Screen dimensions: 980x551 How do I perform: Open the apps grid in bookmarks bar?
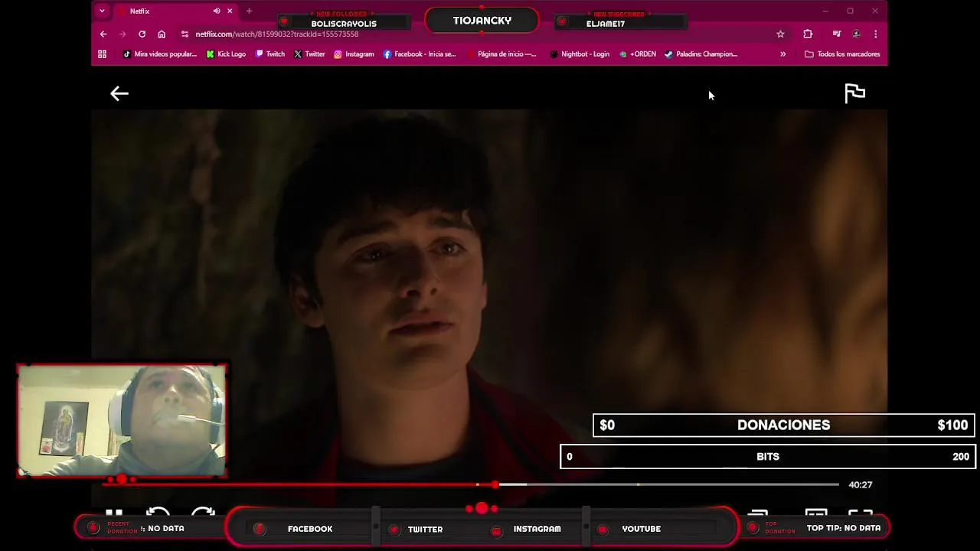[x=102, y=54]
